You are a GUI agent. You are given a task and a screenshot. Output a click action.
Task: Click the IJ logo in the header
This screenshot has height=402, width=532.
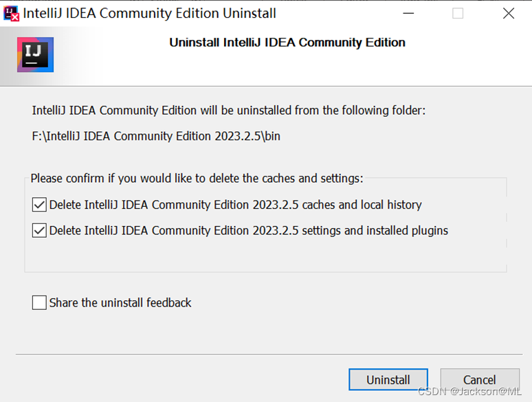[x=35, y=55]
